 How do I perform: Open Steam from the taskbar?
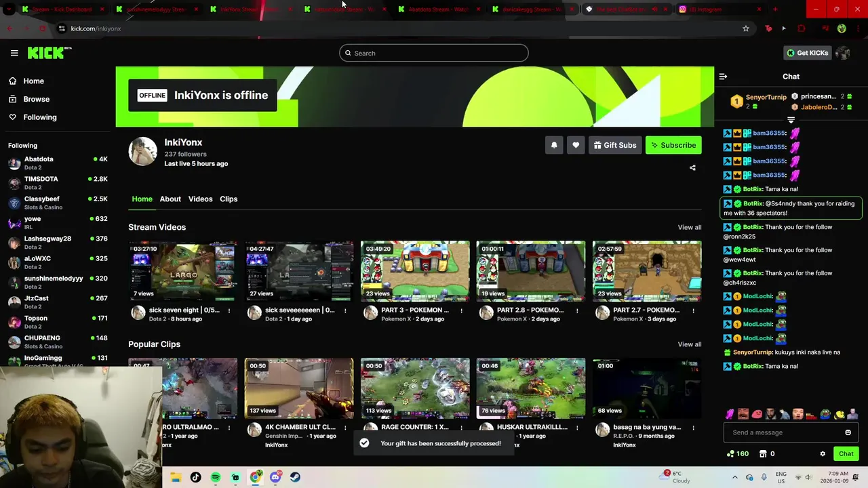pyautogui.click(x=295, y=477)
